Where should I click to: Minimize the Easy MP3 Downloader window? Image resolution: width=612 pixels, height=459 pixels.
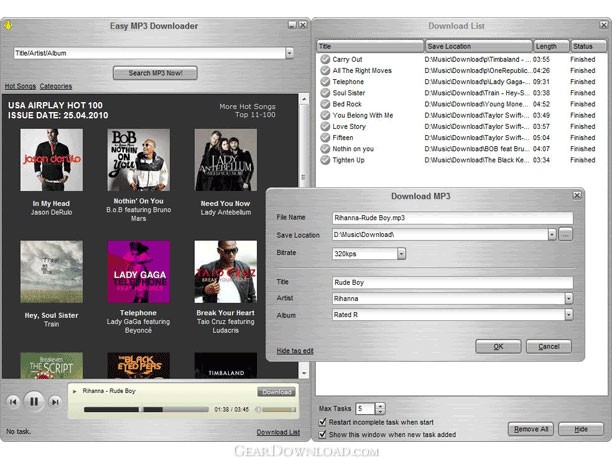click(292, 25)
